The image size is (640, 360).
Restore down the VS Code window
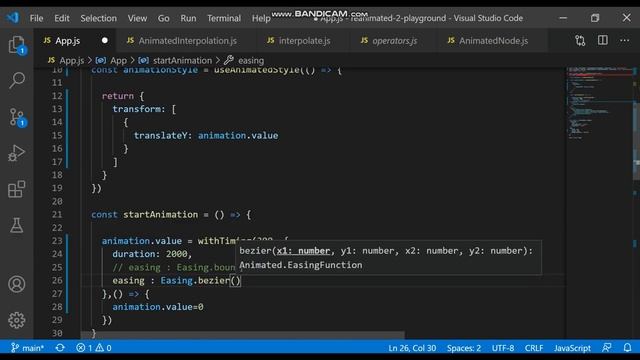[595, 18]
